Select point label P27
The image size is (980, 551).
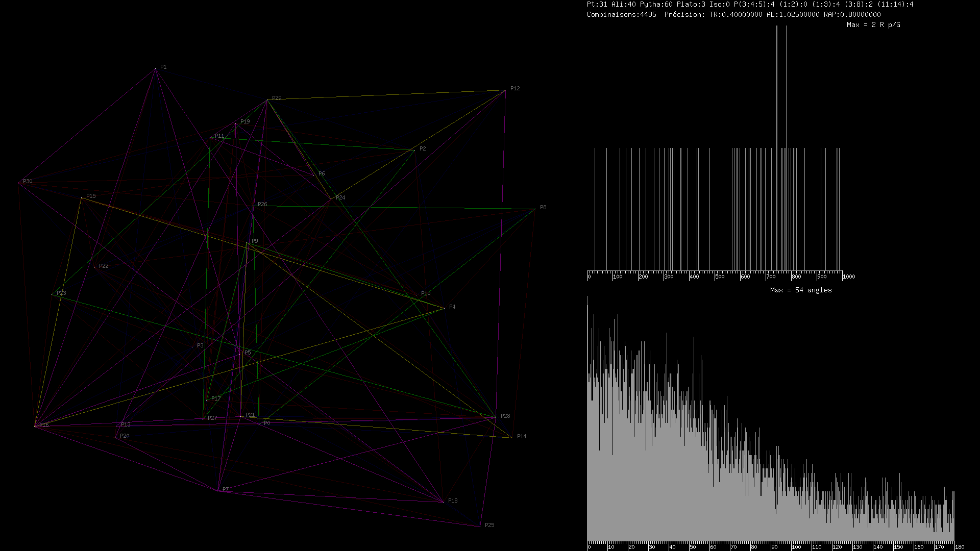click(212, 418)
